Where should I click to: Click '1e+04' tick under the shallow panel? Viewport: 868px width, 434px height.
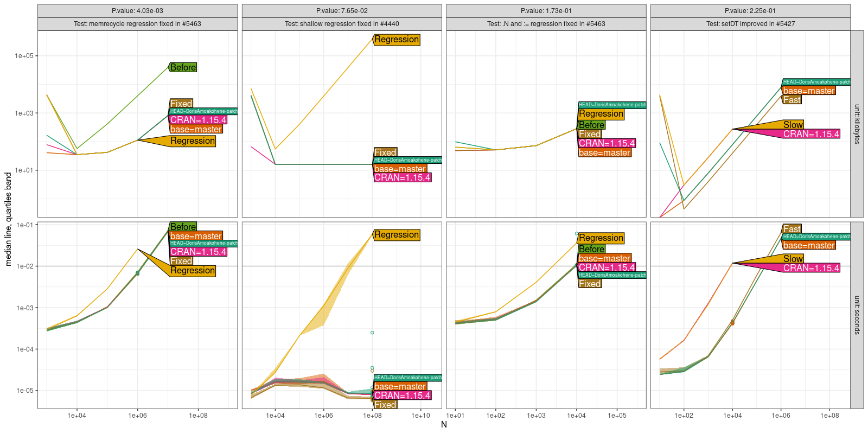(x=275, y=416)
